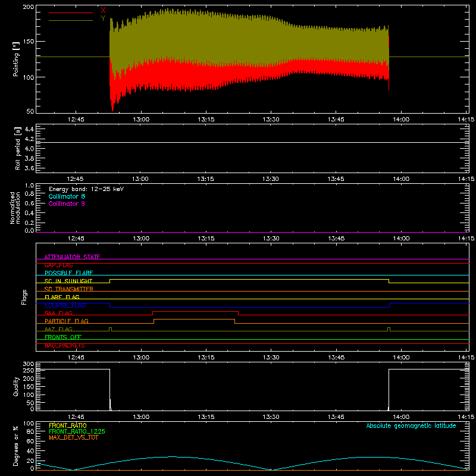Click 13:30 under the Pointing plot
The height and width of the screenshot is (476, 476).
(x=271, y=120)
